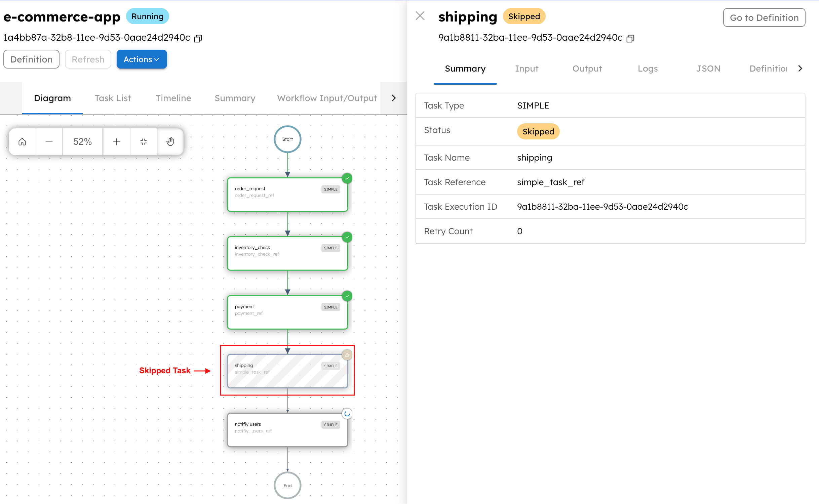
Task: Copy the workflow execution ID
Action: pyautogui.click(x=198, y=38)
